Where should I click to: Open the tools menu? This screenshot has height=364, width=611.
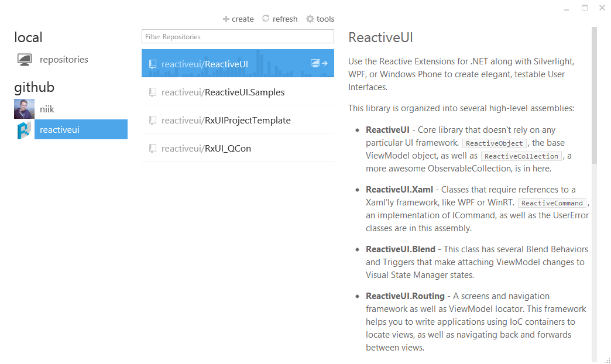point(320,19)
